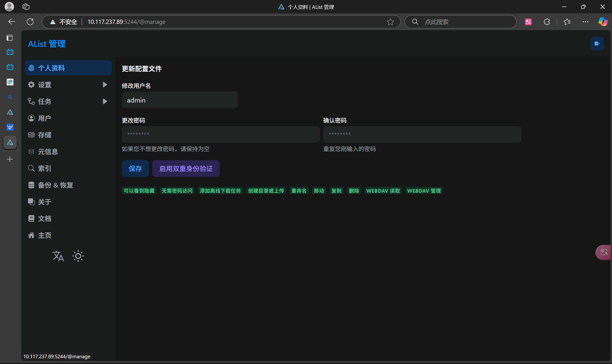Click the browser profile avatar

coord(9,7)
